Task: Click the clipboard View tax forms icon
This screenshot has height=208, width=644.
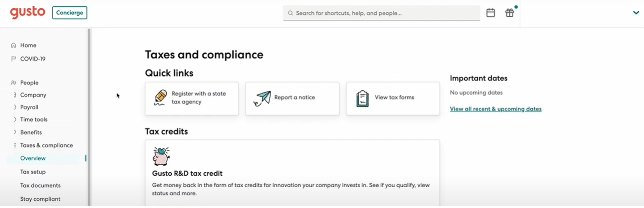Action: (x=363, y=98)
